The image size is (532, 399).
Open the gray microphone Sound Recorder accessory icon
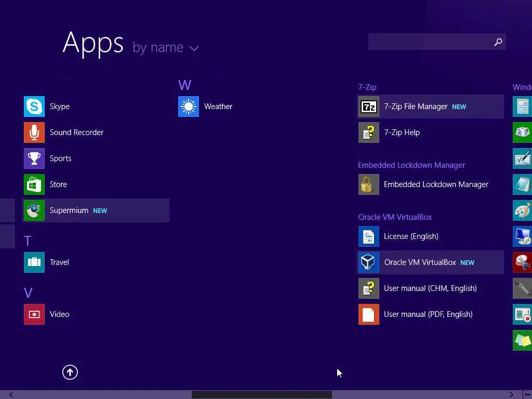[522, 288]
